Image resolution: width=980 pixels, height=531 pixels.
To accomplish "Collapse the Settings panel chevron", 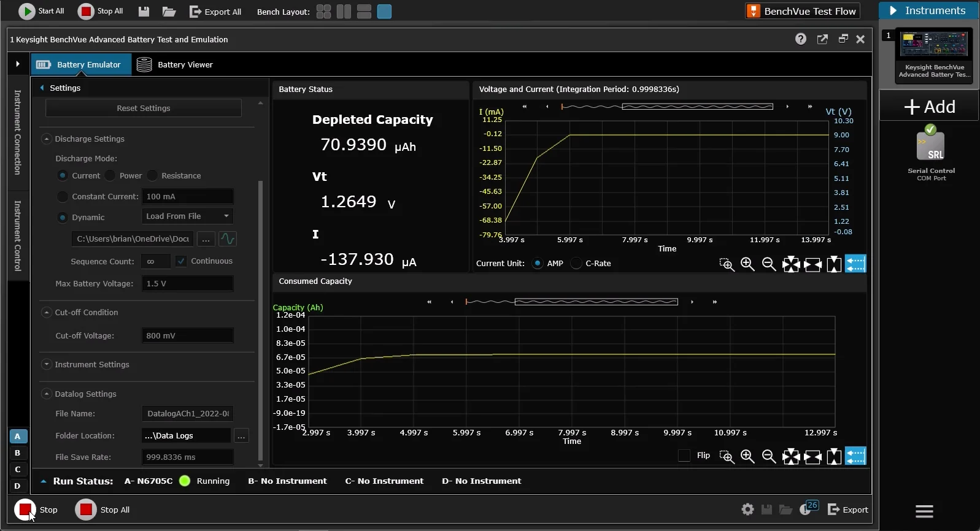I will tap(42, 88).
